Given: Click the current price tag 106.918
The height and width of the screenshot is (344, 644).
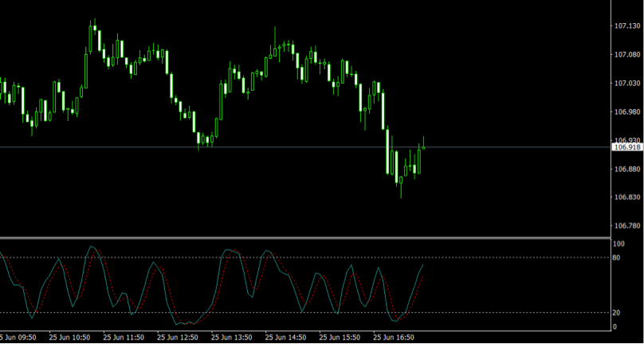Looking at the screenshot, I should tap(626, 147).
